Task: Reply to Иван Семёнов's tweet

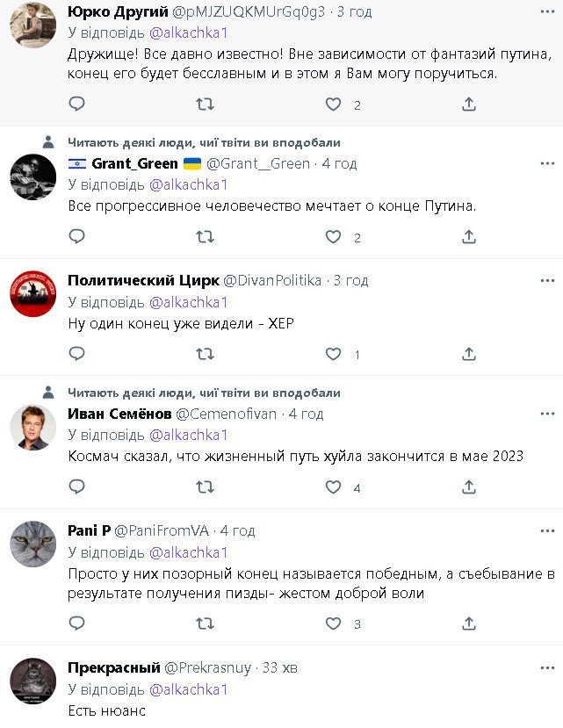Action: (x=76, y=487)
